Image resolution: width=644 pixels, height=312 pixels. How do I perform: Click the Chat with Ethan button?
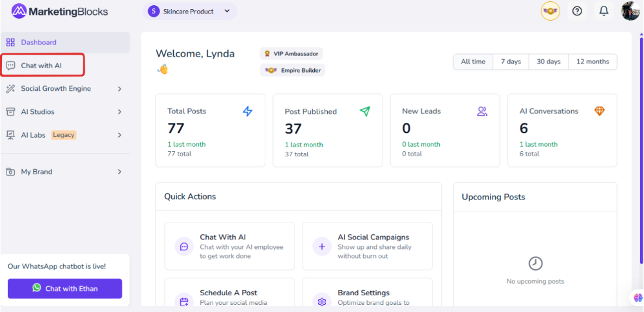(x=65, y=289)
